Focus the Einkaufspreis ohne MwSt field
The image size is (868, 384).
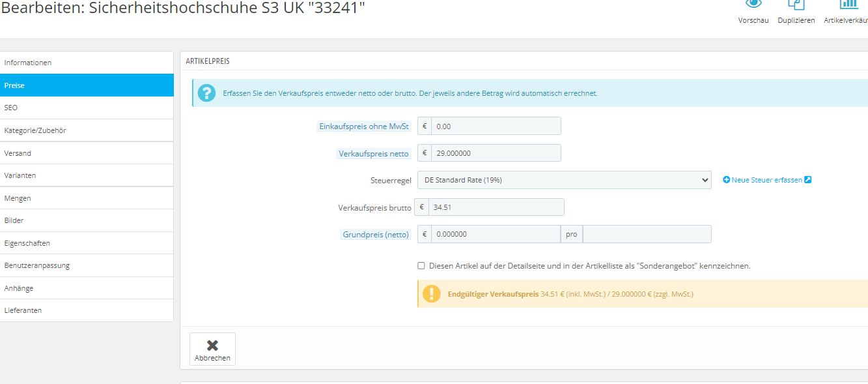point(496,126)
